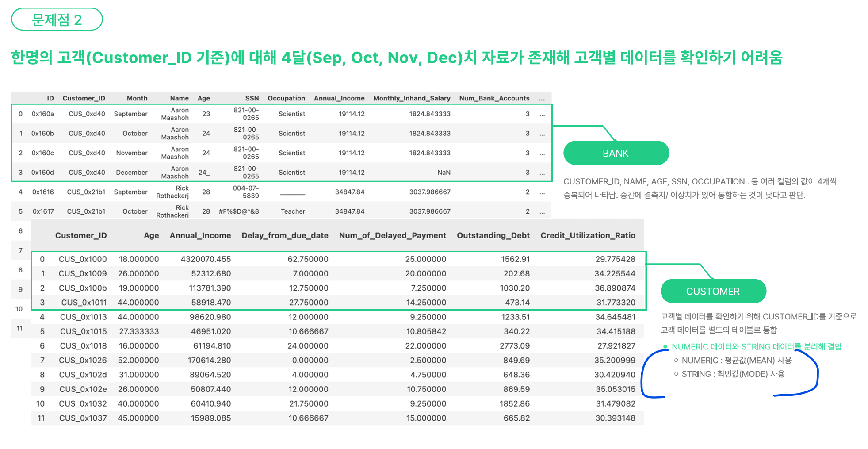
Task: Select customer row CUS_0x1009
Action: coord(338,273)
